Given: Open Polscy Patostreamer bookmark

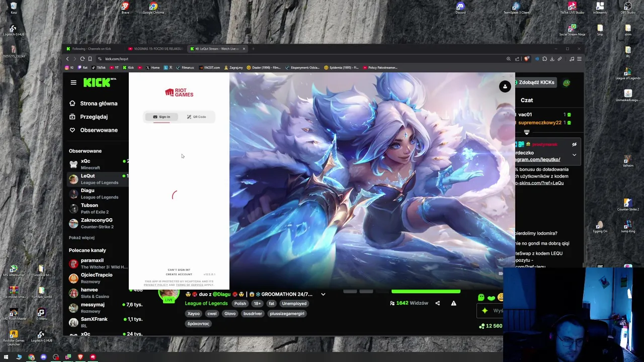Looking at the screenshot, I should [x=379, y=67].
